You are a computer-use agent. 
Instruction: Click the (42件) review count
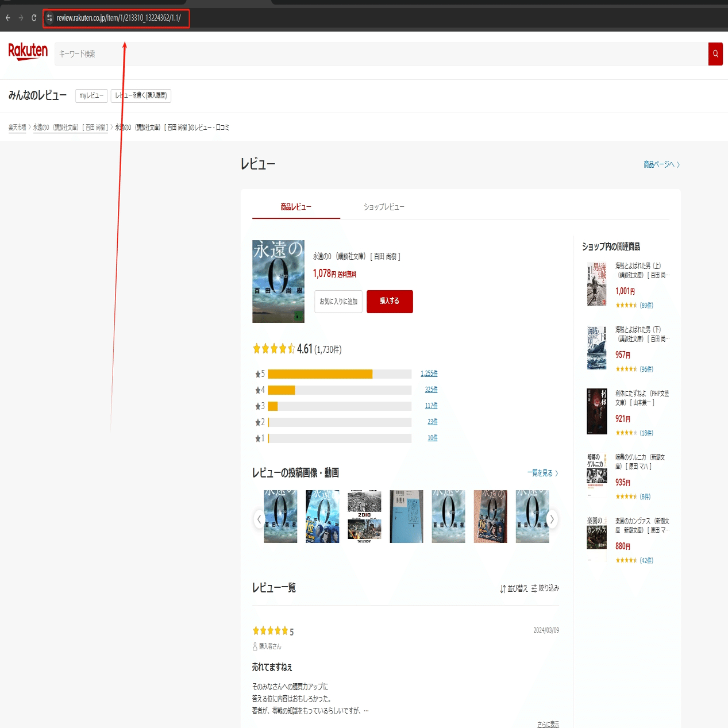click(646, 561)
